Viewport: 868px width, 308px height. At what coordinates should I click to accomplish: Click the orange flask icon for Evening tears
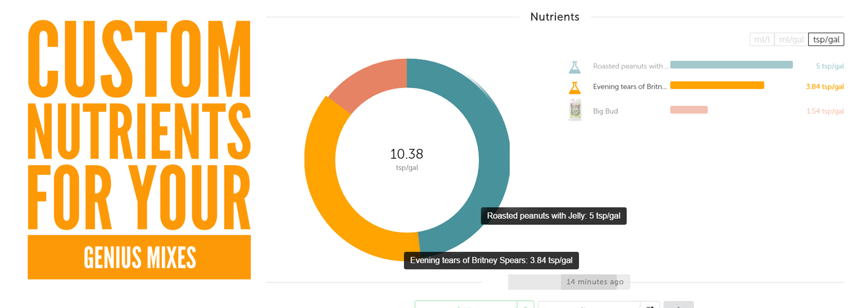[575, 87]
